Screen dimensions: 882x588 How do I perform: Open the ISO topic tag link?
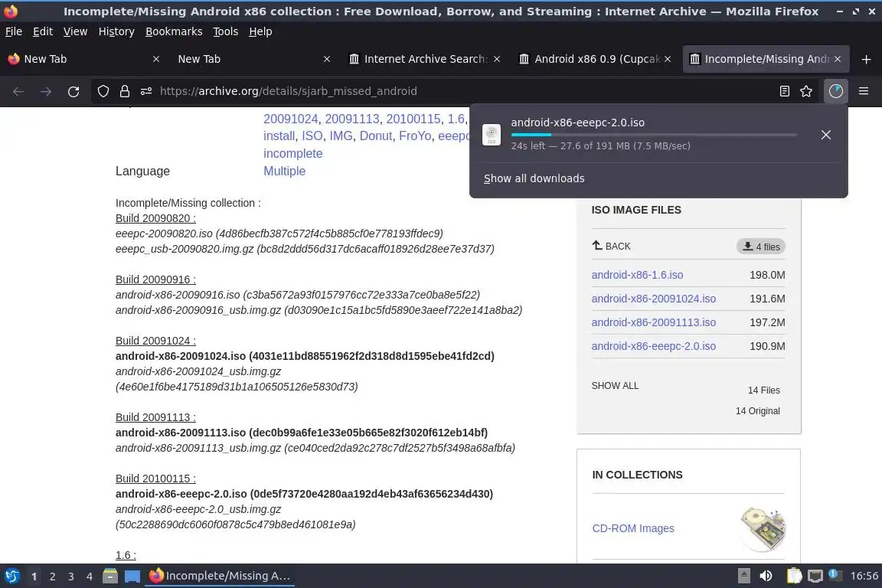(312, 136)
